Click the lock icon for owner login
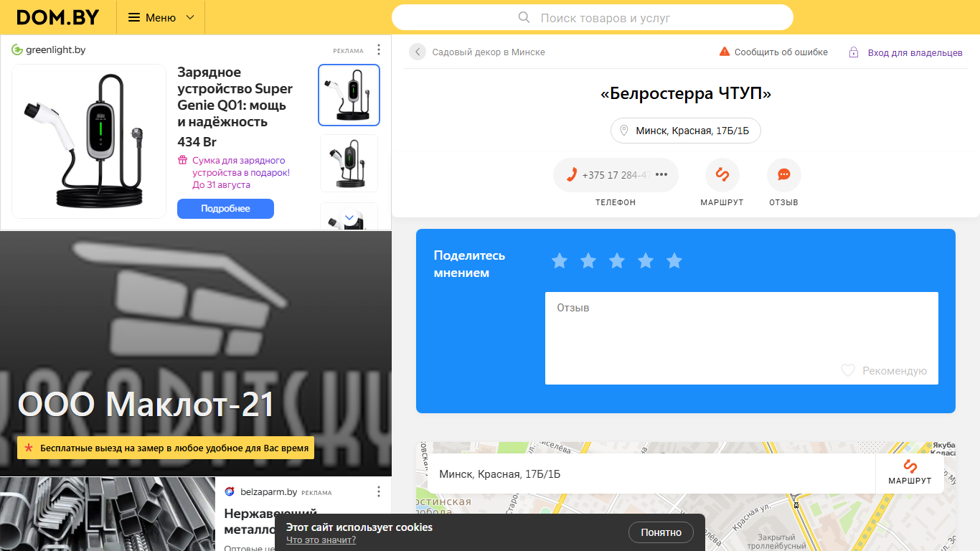This screenshot has height=551, width=980. coord(854,52)
